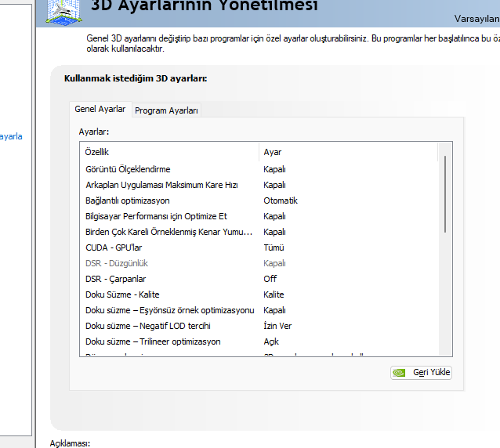Select Doku süzme Eşyönsüz örnek optimizasyonu
Viewport: 500px width, 448px height.
[x=259, y=310]
